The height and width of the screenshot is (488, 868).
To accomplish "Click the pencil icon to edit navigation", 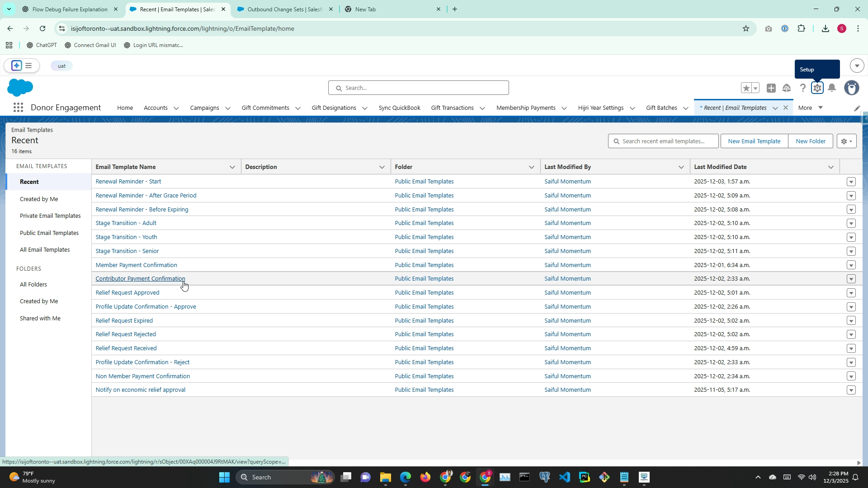I will pyautogui.click(x=857, y=108).
